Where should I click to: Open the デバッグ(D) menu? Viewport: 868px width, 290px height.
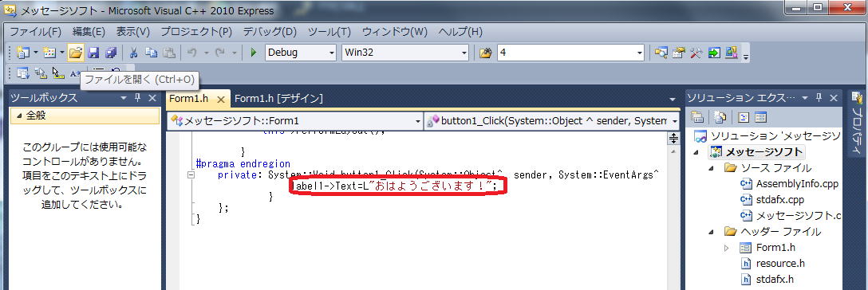(270, 32)
